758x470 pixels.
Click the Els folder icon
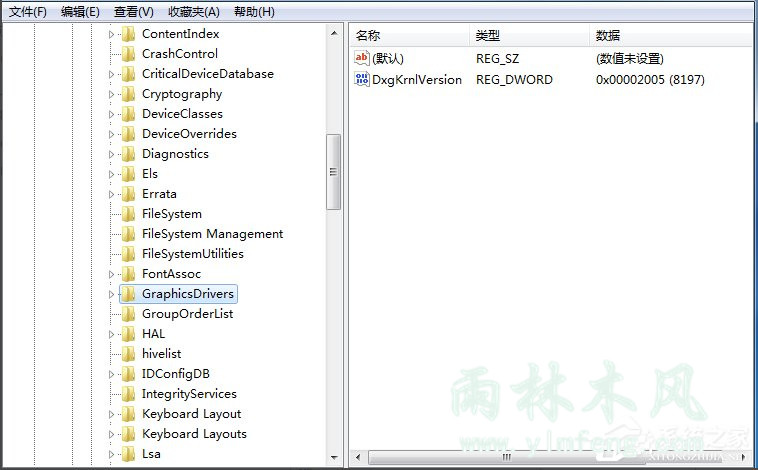(128, 174)
